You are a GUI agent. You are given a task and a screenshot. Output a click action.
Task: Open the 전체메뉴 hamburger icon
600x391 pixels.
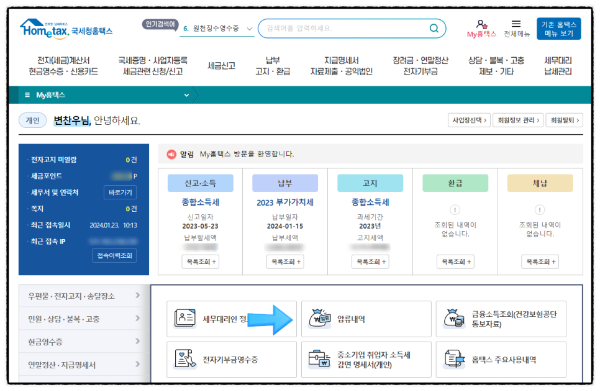[516, 24]
